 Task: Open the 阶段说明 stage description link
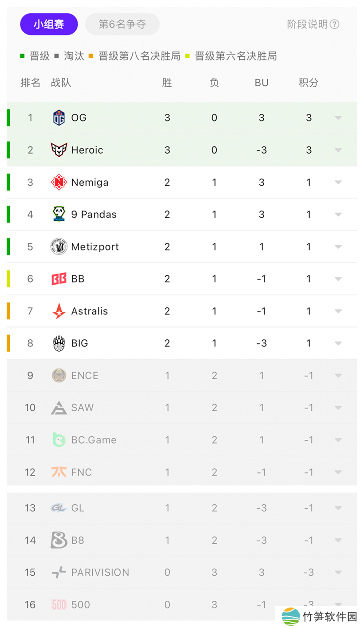point(307,24)
